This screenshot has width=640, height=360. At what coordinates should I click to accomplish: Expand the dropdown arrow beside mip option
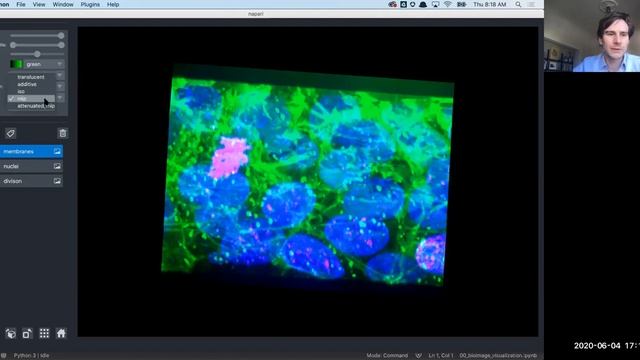(60, 98)
